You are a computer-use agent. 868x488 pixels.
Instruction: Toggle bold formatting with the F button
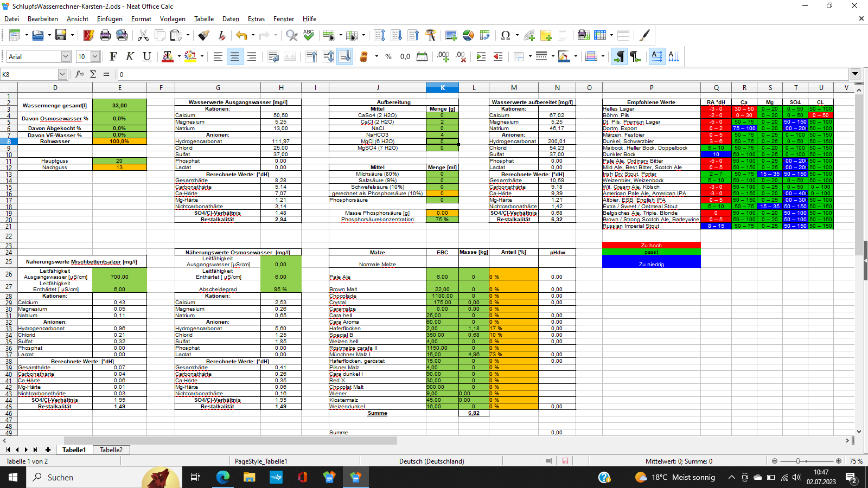click(x=113, y=56)
